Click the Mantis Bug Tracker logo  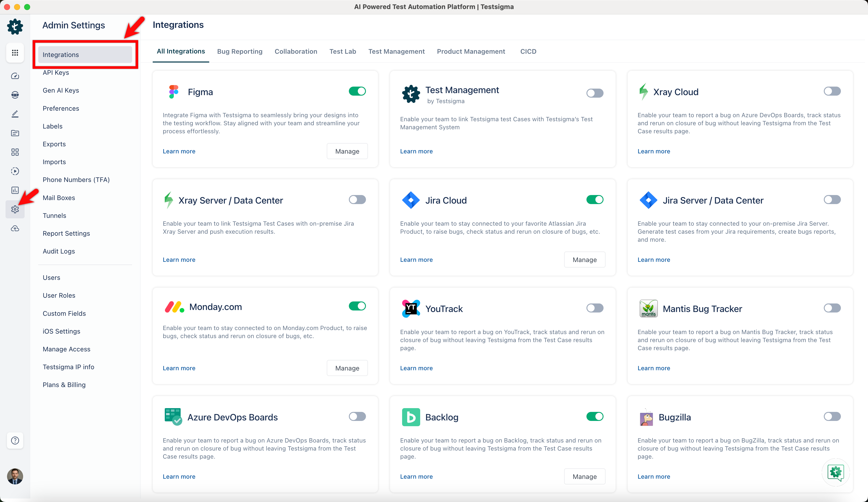coord(648,309)
